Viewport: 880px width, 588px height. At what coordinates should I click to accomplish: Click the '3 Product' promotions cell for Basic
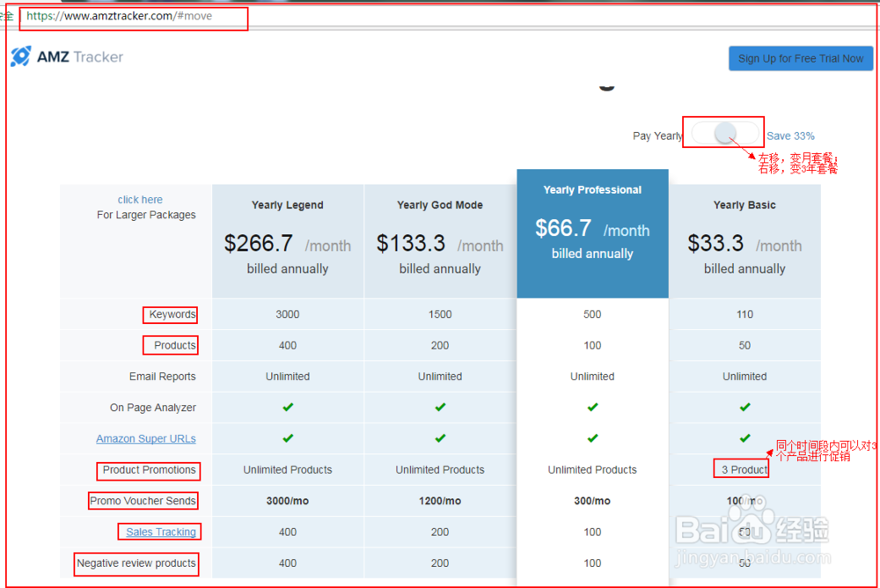click(x=744, y=470)
